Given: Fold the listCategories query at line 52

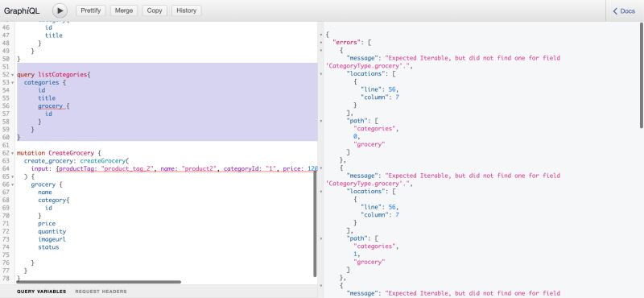Looking at the screenshot, I should pyautogui.click(x=12, y=75).
